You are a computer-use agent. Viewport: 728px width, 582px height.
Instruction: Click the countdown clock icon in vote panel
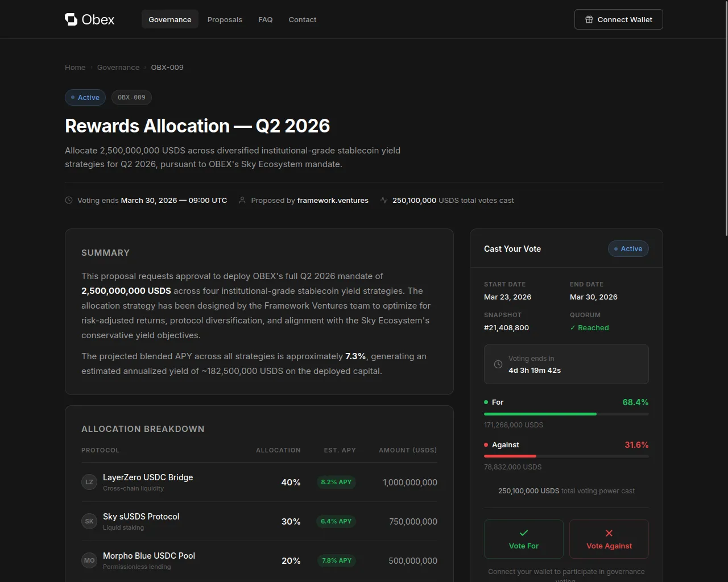(498, 364)
